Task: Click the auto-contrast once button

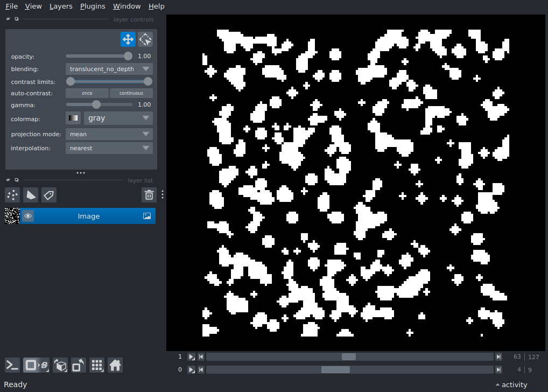Action: click(87, 93)
